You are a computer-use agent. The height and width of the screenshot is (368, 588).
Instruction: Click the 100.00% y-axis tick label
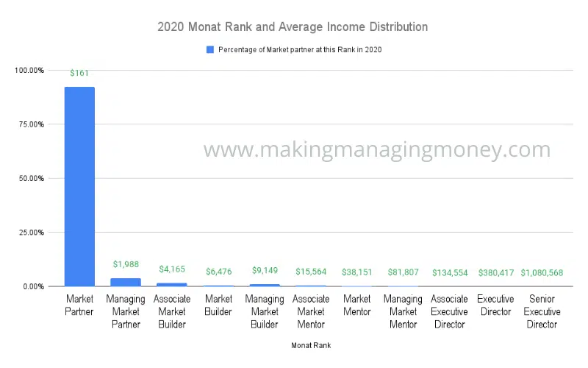pyautogui.click(x=29, y=70)
